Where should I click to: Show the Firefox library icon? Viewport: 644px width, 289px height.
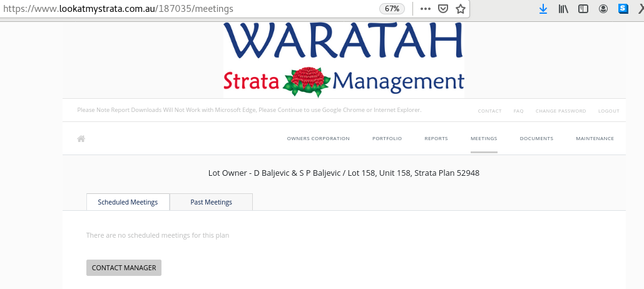(x=563, y=9)
